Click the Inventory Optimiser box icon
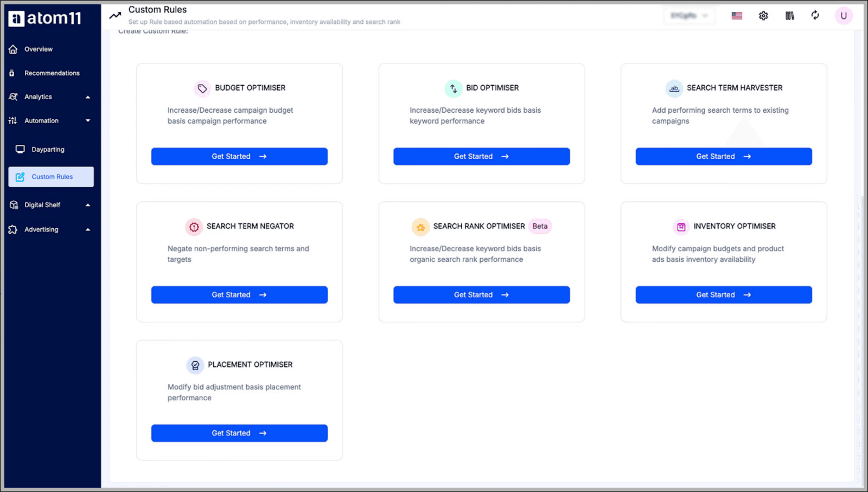 681,227
